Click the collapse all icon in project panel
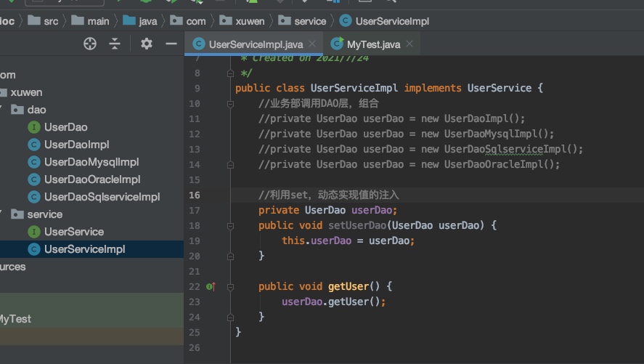 [x=115, y=44]
